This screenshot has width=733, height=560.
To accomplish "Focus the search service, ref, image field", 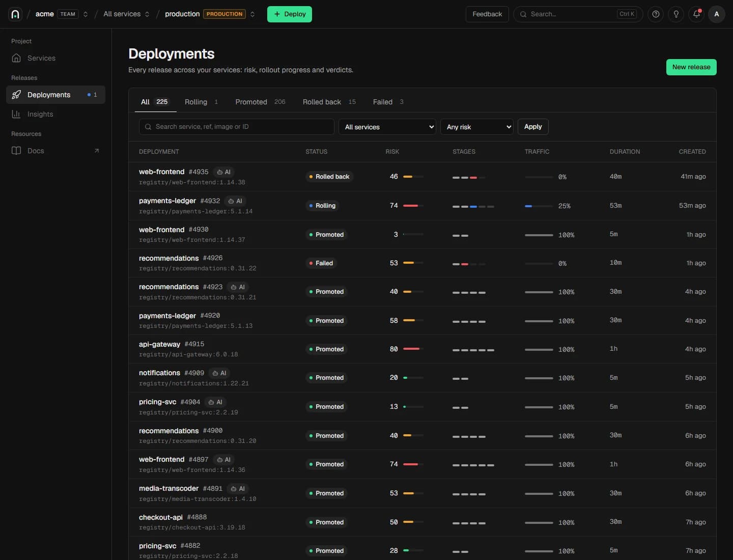I will 237,127.
